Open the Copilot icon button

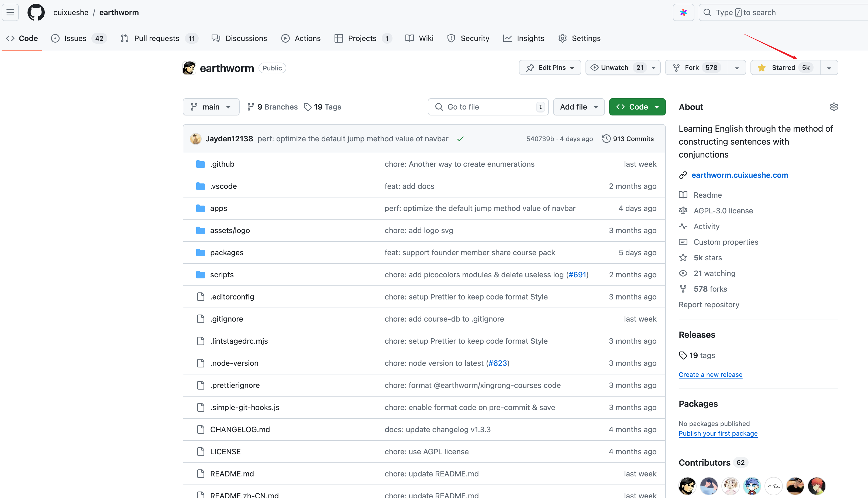(x=683, y=13)
